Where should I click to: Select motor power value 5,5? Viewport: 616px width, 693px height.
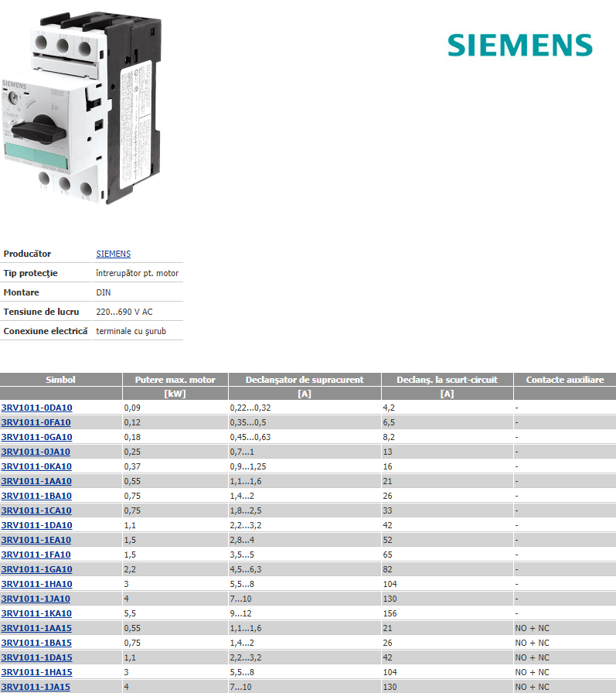130,613
